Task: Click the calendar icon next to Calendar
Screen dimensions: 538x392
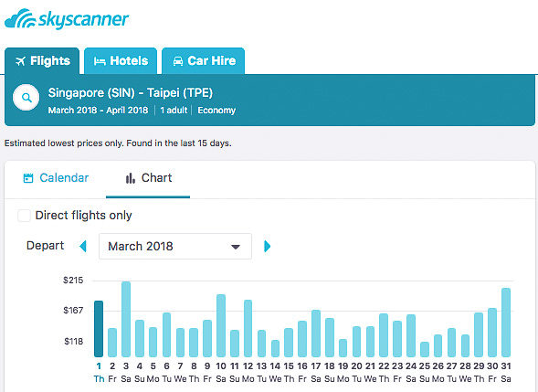Action: 28,178
